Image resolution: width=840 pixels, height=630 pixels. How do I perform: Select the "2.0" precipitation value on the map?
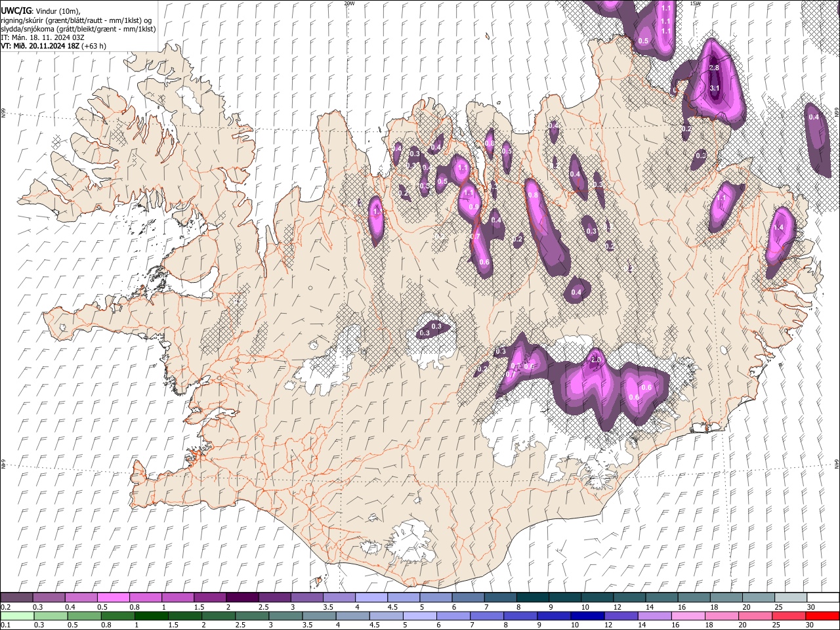coord(596,360)
